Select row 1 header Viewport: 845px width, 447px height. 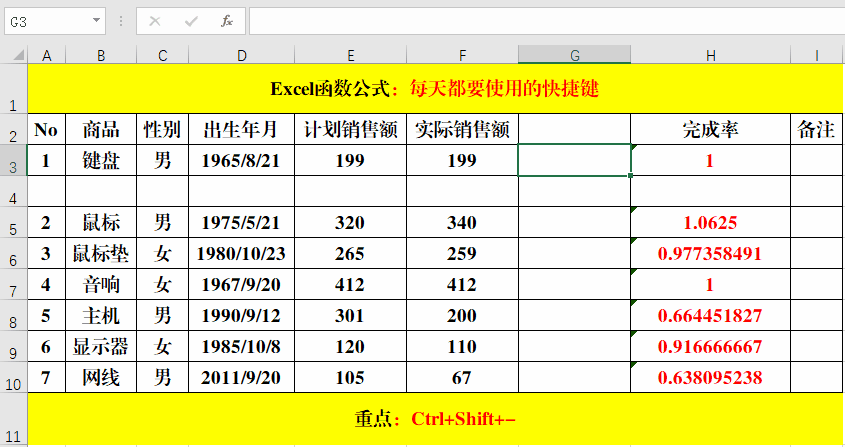pos(13,88)
